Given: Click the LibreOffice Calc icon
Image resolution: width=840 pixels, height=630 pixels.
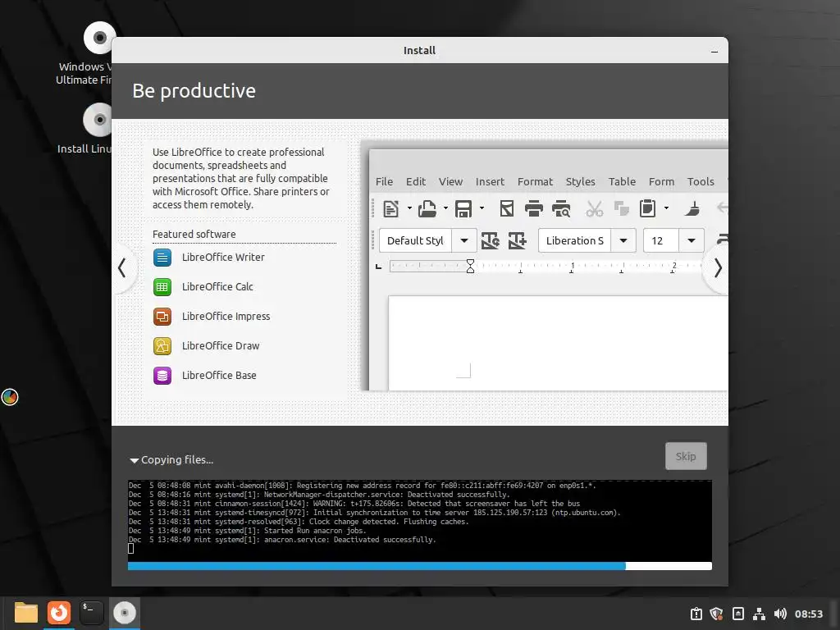Looking at the screenshot, I should pyautogui.click(x=162, y=287).
